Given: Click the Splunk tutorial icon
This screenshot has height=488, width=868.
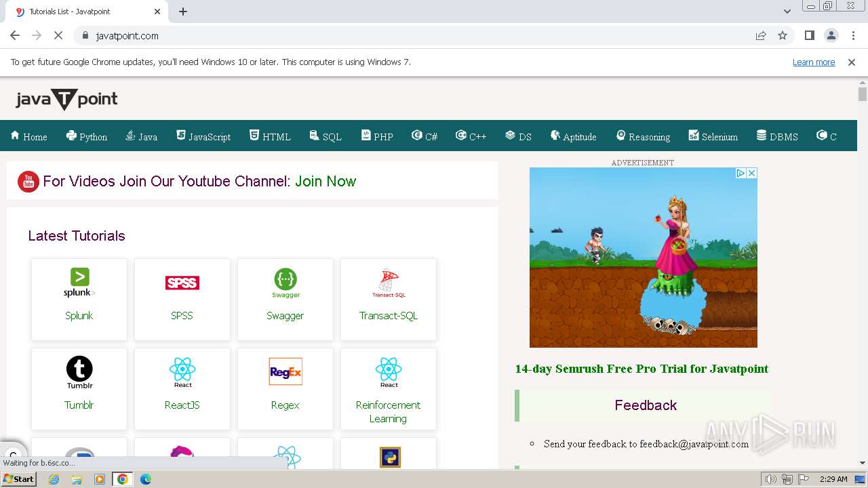Looking at the screenshot, I should click(x=79, y=283).
